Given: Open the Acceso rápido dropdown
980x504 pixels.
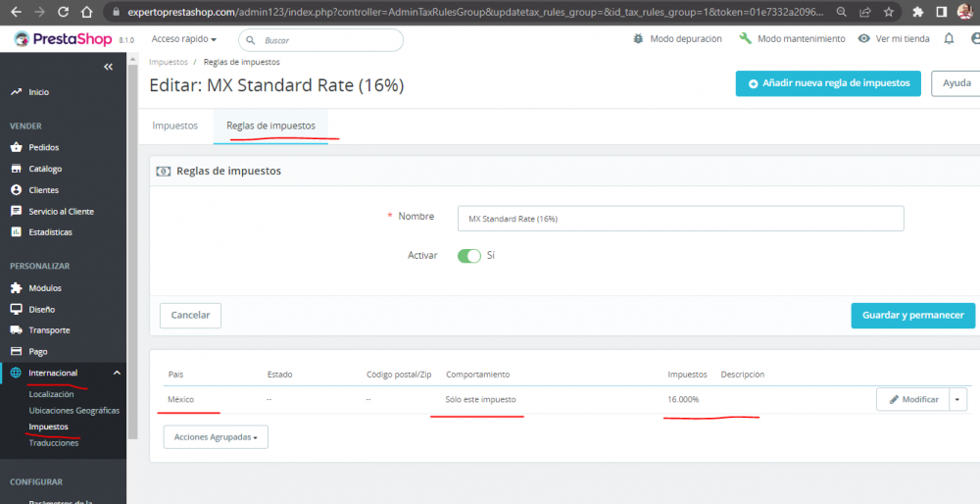Looking at the screenshot, I should click(x=184, y=39).
